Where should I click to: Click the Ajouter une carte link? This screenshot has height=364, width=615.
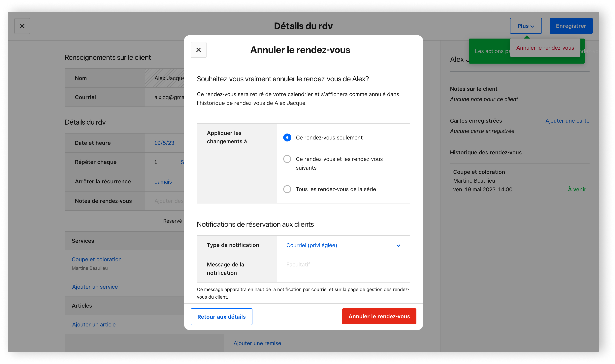point(567,121)
